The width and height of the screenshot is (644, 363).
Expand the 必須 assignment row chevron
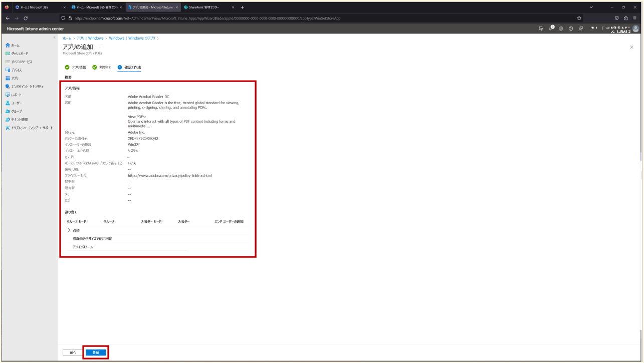(x=69, y=230)
